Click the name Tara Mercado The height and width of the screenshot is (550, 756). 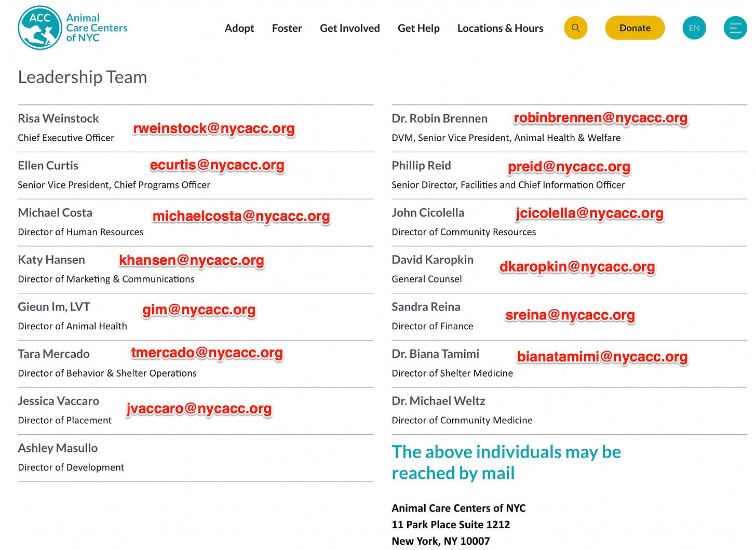click(x=53, y=354)
